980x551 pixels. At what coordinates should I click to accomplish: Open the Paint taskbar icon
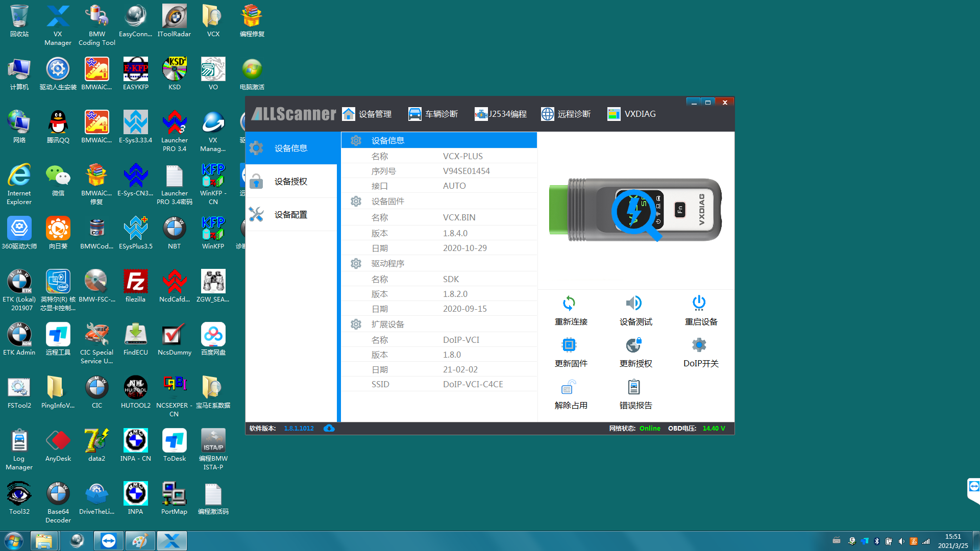point(140,541)
